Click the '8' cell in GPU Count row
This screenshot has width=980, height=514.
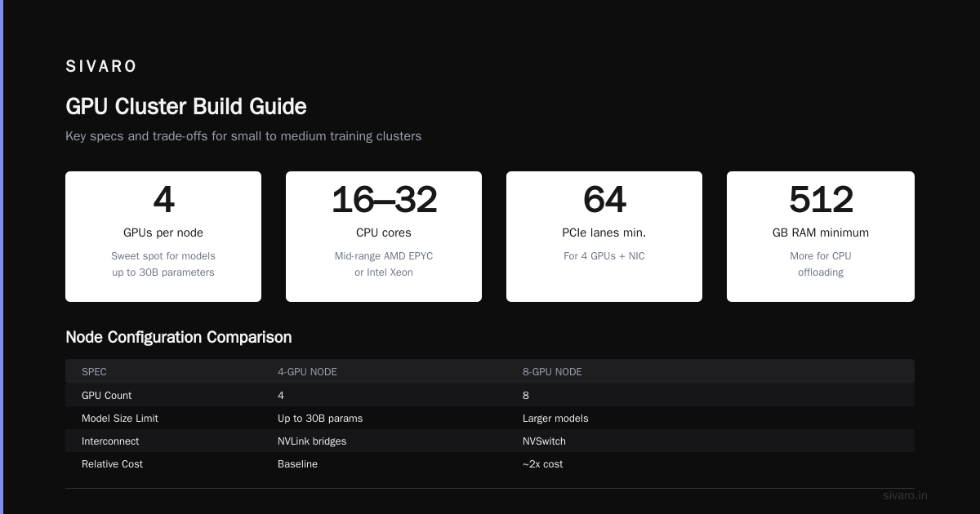point(526,395)
